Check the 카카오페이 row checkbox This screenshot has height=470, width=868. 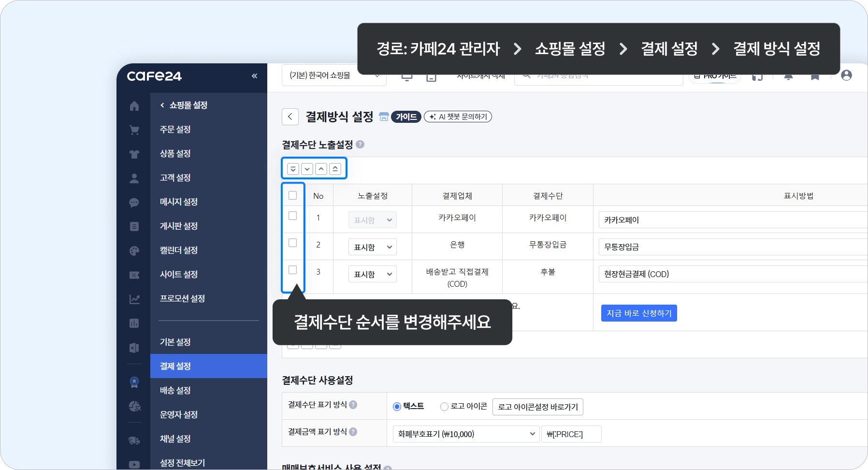pos(292,216)
